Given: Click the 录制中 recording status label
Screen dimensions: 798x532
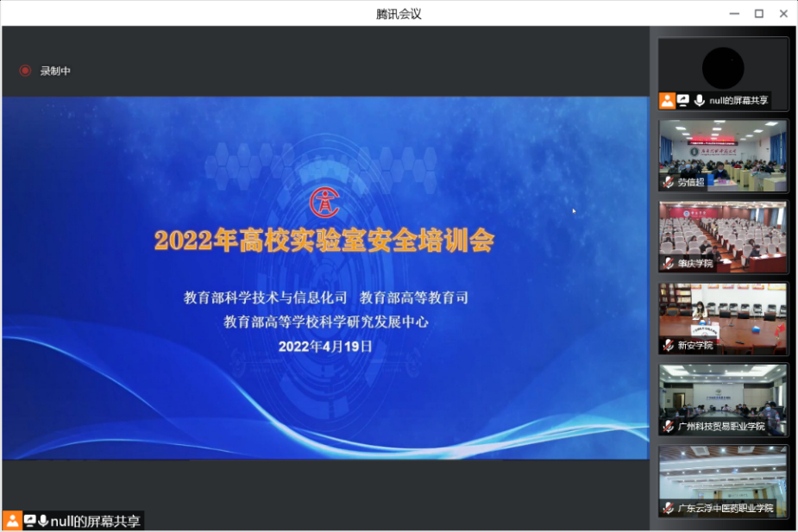Looking at the screenshot, I should (x=55, y=71).
